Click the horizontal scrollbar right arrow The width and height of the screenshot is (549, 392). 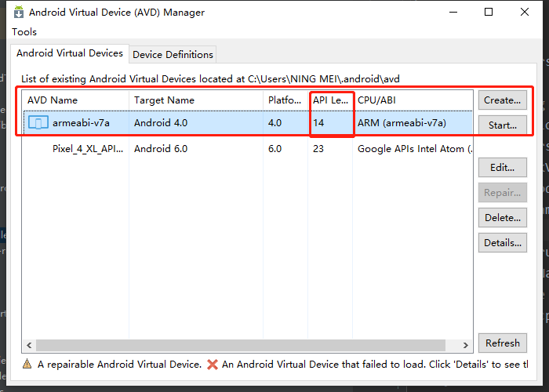coord(465,346)
